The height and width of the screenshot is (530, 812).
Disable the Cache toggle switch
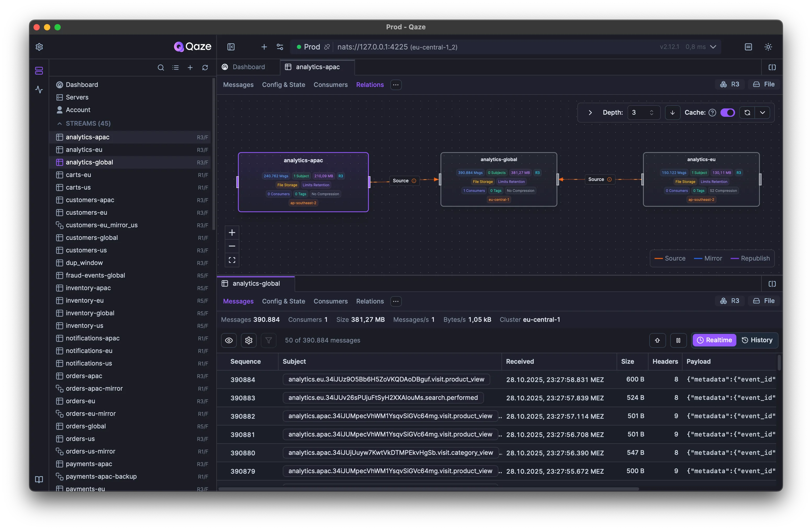pyautogui.click(x=728, y=112)
